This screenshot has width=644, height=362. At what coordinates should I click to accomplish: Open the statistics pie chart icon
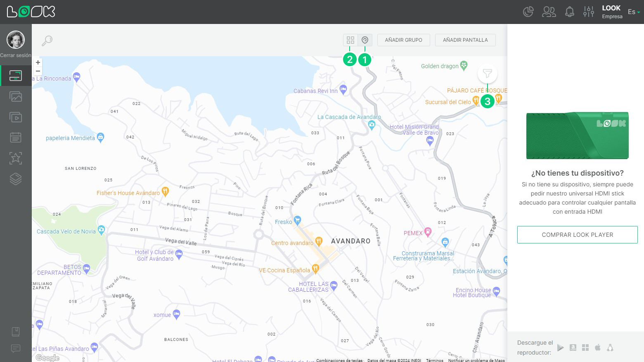[528, 12]
